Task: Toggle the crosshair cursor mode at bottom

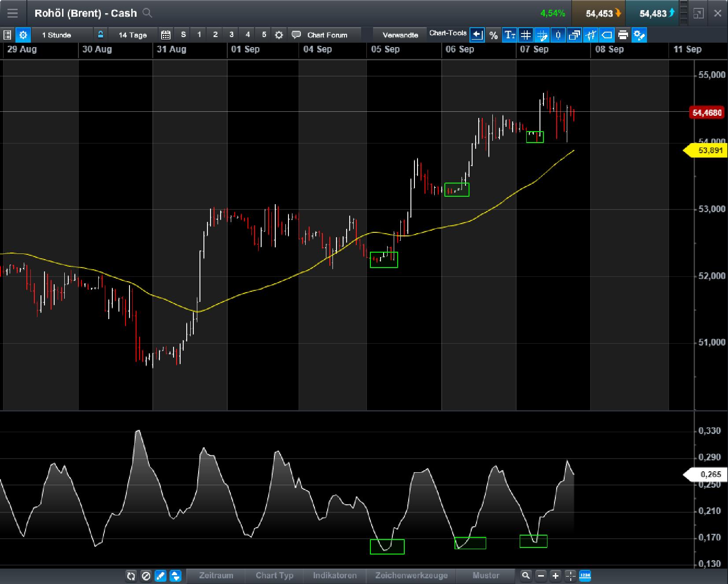Action: [570, 576]
